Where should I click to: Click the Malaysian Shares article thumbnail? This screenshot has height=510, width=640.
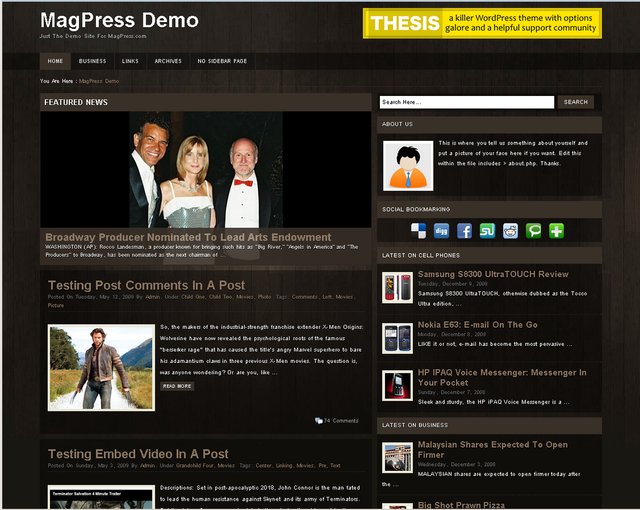(x=397, y=458)
